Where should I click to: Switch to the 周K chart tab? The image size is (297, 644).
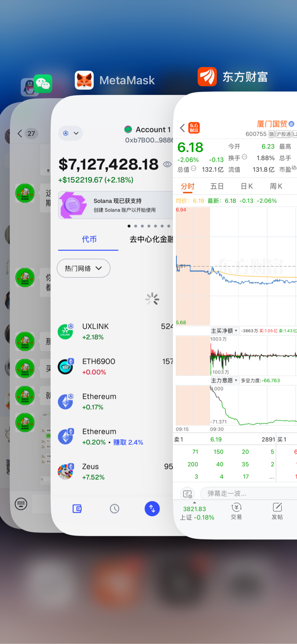click(x=276, y=186)
